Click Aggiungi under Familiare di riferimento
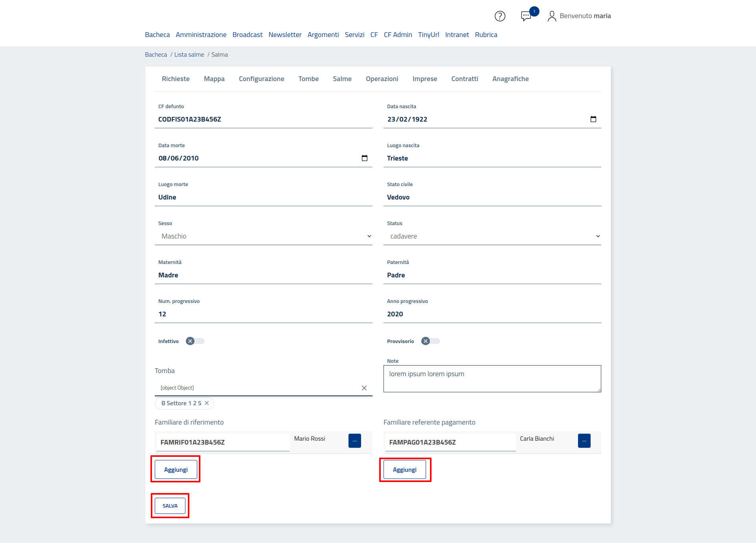Viewport: 756px width, 543px height. [176, 469]
